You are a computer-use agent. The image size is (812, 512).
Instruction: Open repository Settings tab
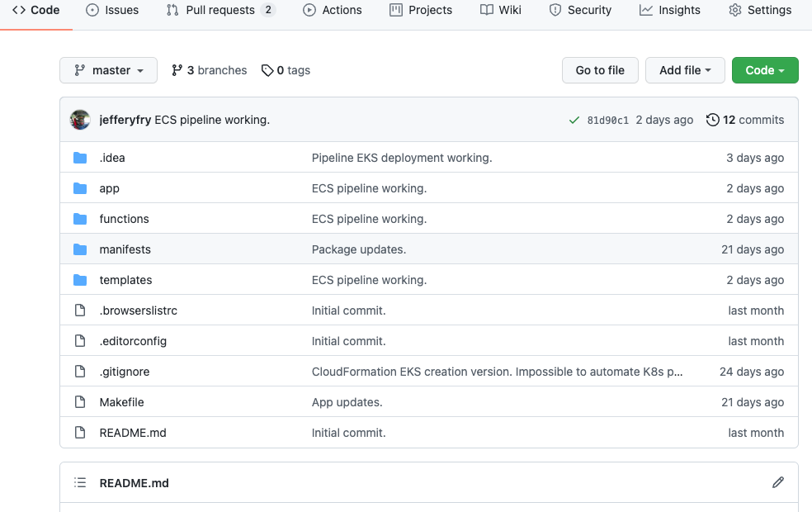(760, 11)
